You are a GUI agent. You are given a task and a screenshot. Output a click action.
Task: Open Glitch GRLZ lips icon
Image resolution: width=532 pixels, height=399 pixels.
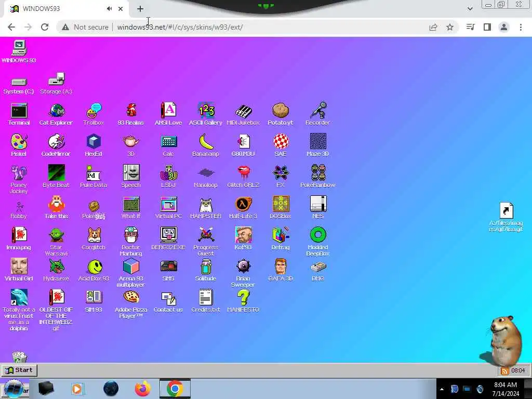pyautogui.click(x=243, y=173)
